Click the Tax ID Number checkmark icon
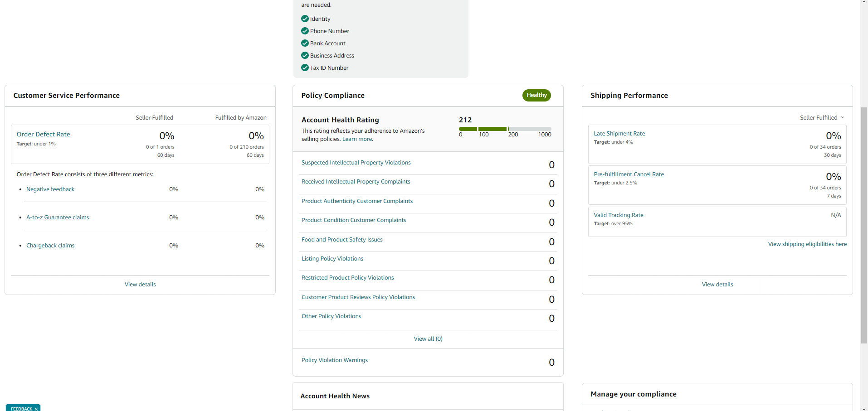This screenshot has height=411, width=868. coord(305,68)
